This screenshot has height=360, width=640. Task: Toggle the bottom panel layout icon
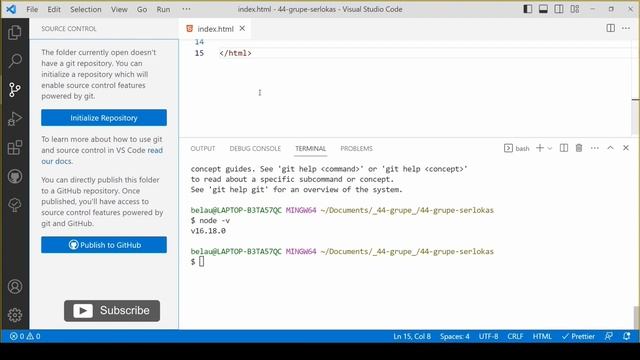click(543, 9)
